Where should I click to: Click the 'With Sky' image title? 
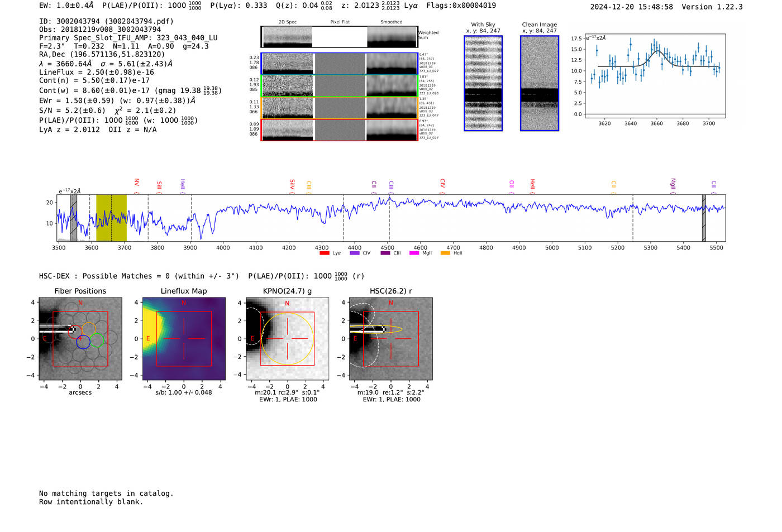483,25
